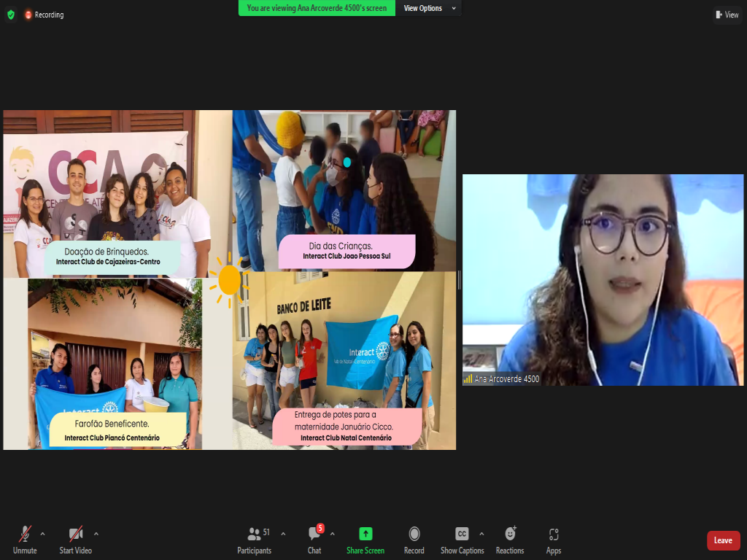Open the View layout menu
747x560 pixels.
727,15
